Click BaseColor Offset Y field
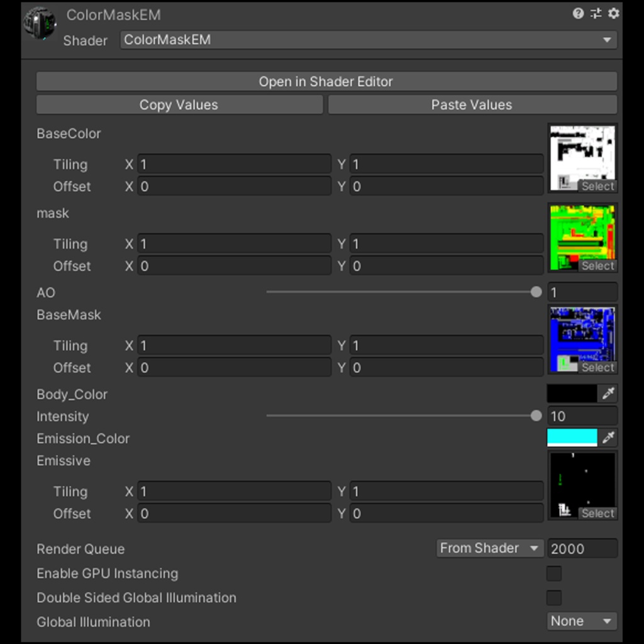This screenshot has height=644, width=644. (447, 186)
